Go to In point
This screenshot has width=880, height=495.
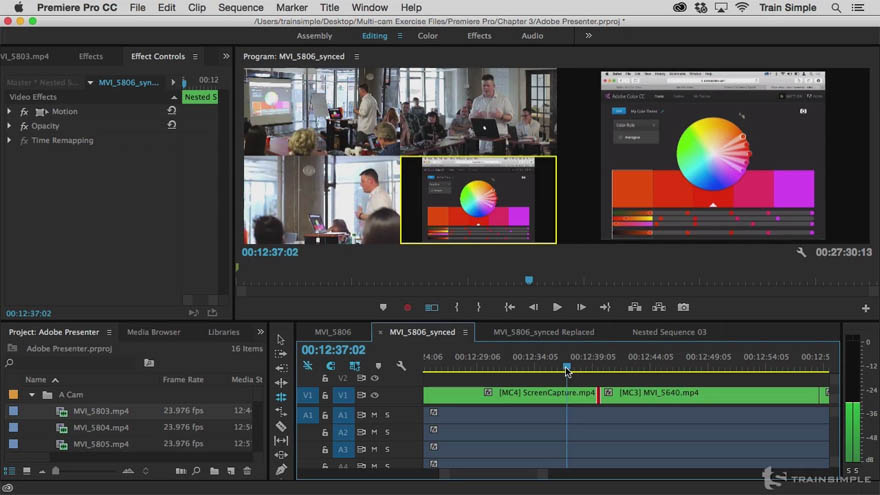[x=510, y=308]
